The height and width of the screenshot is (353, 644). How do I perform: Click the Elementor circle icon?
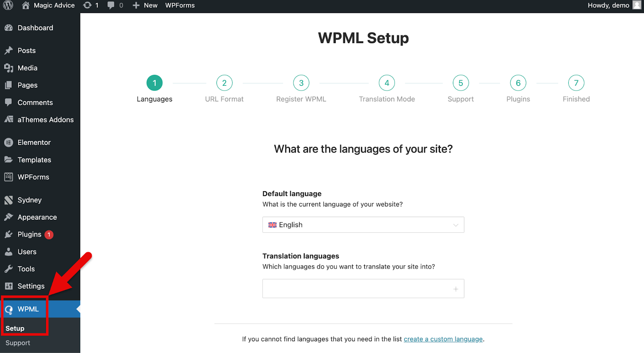pyautogui.click(x=8, y=142)
